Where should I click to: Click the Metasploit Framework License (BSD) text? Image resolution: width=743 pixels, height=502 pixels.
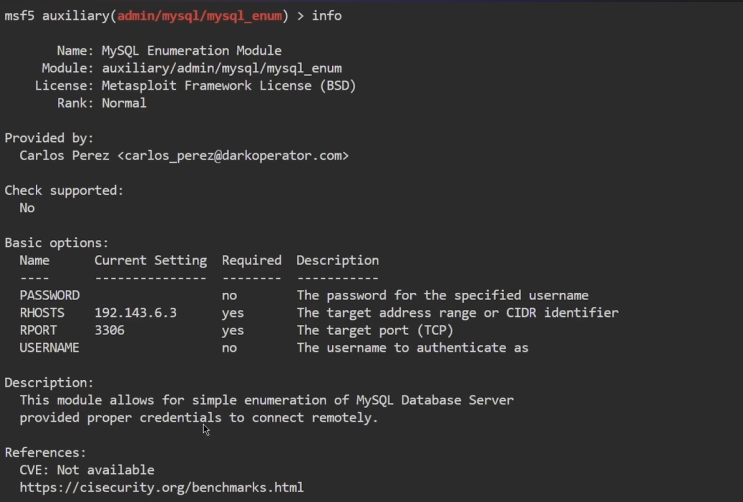click(229, 86)
